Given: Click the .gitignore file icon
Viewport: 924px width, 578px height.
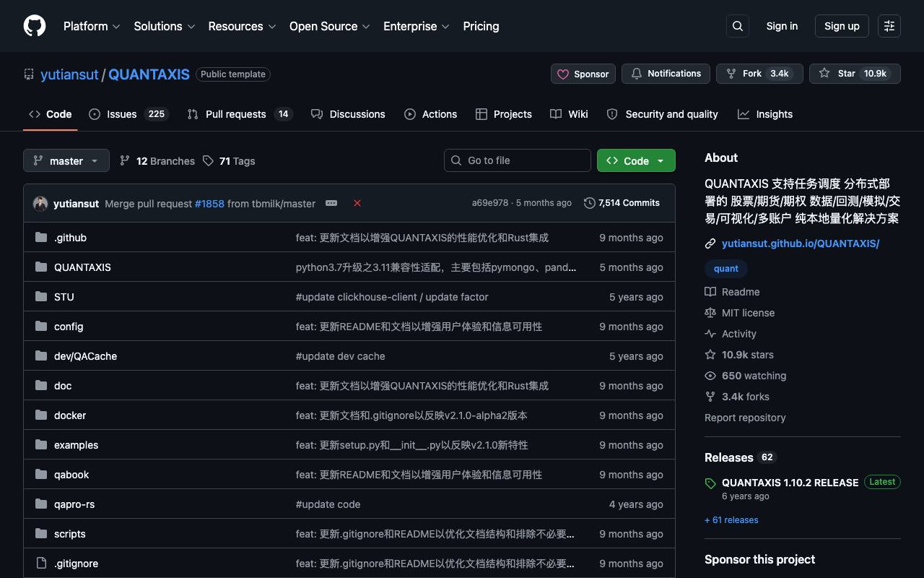Looking at the screenshot, I should pos(41,564).
